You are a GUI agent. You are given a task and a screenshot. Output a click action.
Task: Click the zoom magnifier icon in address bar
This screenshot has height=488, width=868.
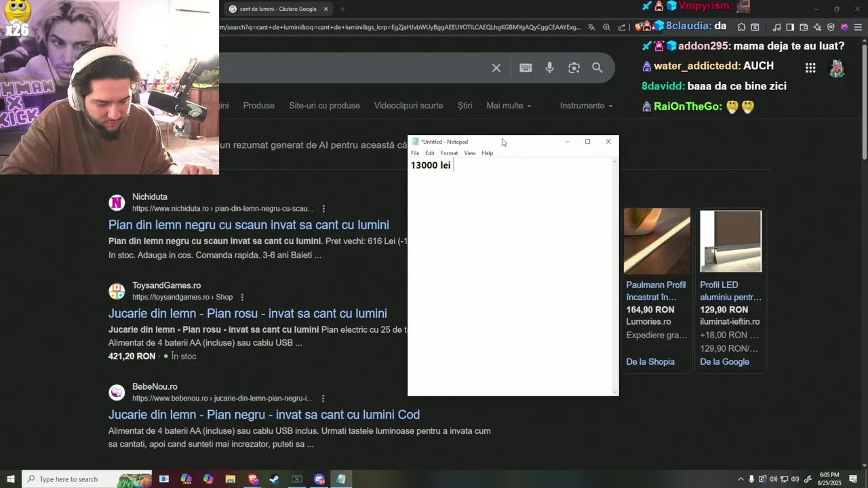click(x=606, y=27)
